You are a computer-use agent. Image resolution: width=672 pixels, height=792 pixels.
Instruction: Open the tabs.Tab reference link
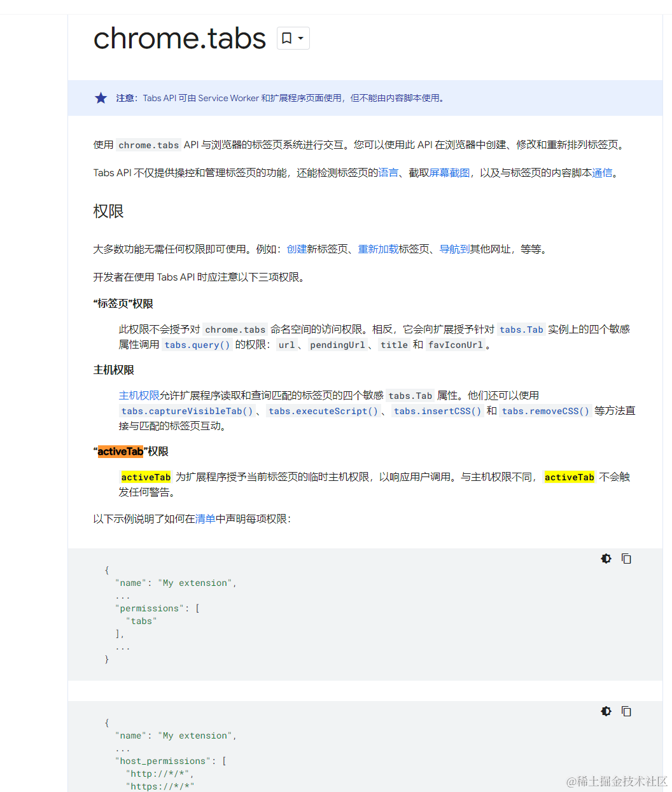(x=521, y=330)
